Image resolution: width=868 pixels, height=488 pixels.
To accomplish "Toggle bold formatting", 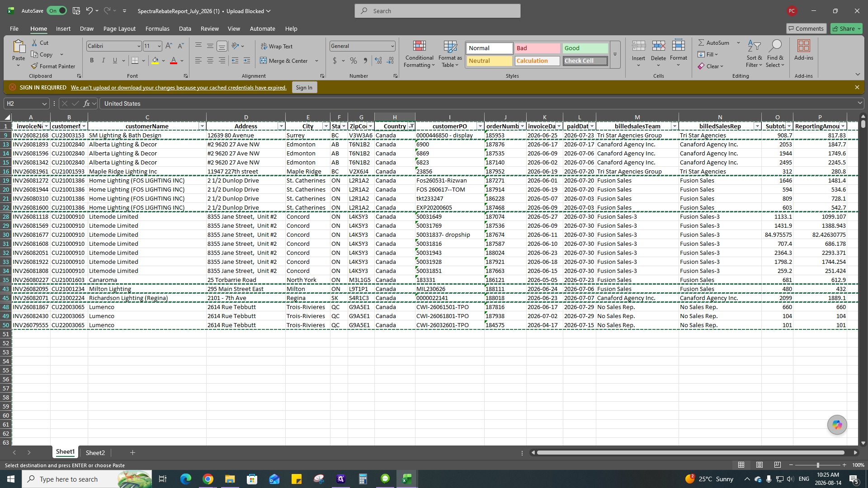I will [92, 61].
